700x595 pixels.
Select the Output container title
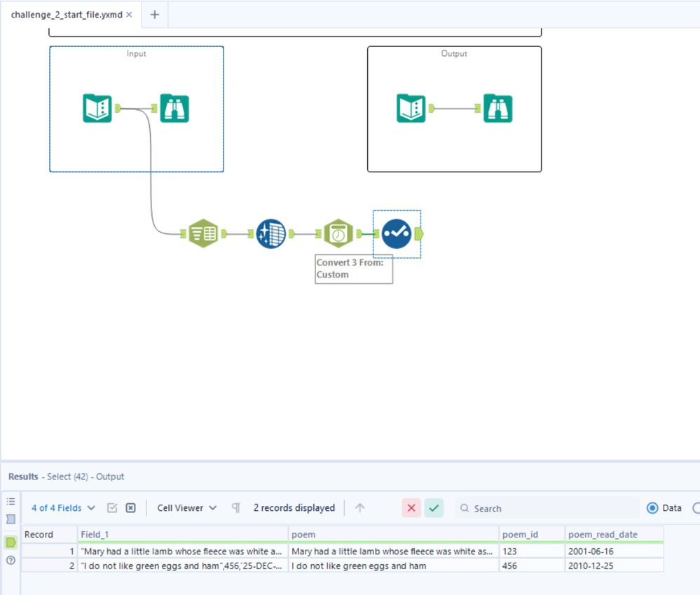pos(454,53)
